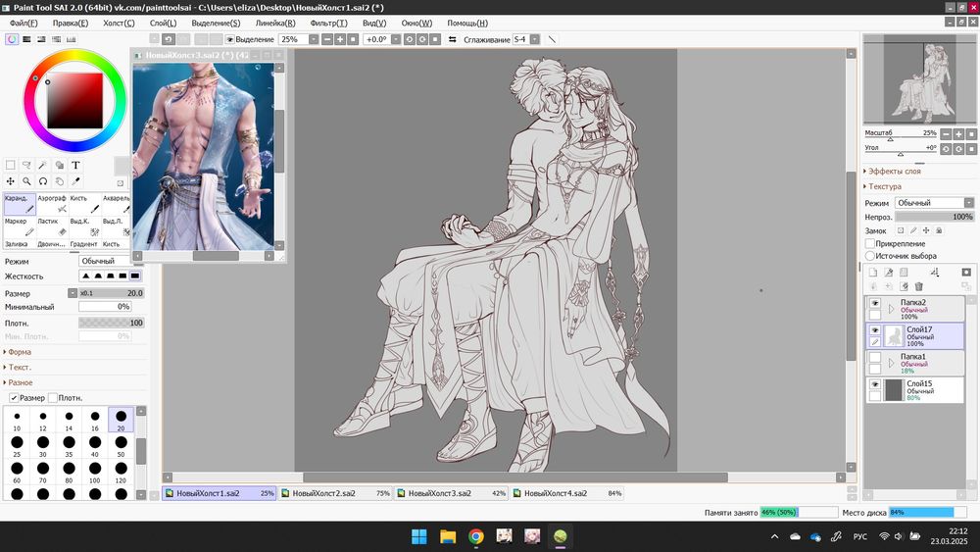This screenshot has width=980, height=552.
Task: Increase Масштаб with navigator plus button
Action: pos(958,133)
